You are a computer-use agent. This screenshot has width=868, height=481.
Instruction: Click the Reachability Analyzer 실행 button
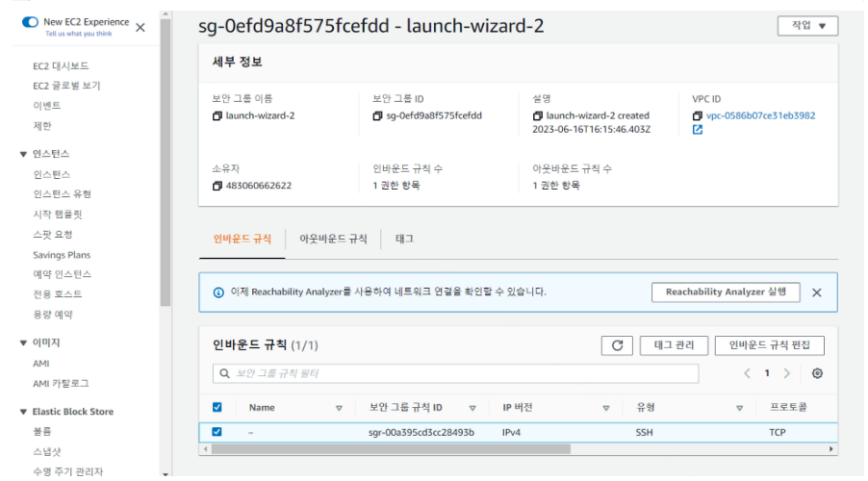[726, 292]
